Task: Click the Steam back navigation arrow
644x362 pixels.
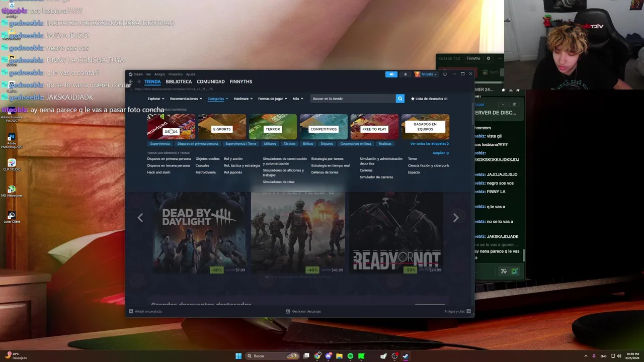Action: [131, 81]
